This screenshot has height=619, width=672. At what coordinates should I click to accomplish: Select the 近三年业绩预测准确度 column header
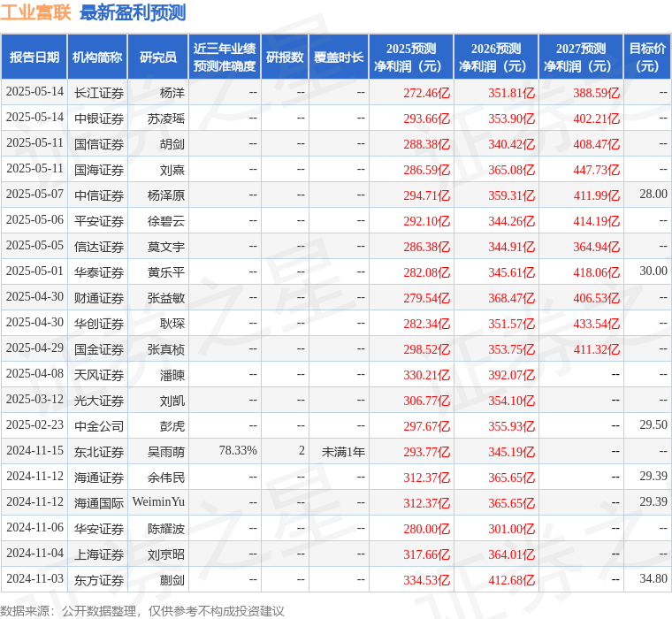tap(225, 57)
